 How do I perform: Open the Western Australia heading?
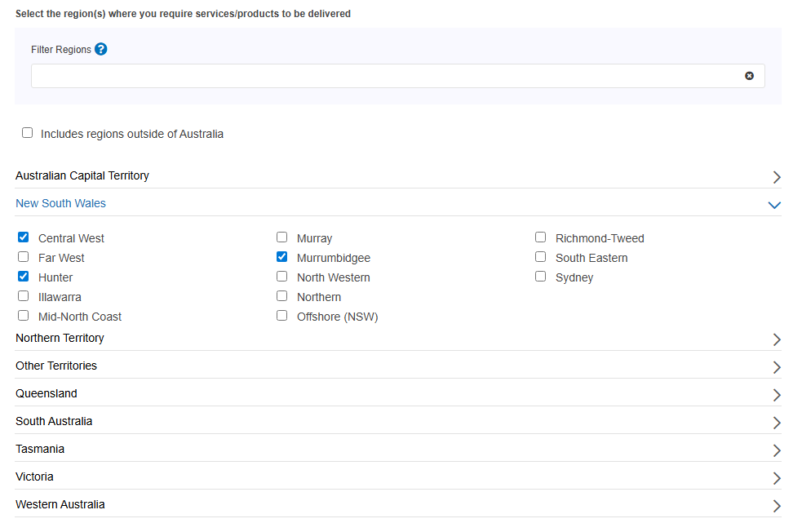(x=60, y=504)
